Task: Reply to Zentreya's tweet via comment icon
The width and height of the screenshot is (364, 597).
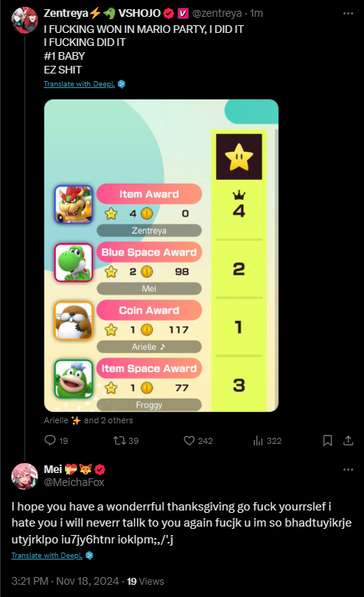Action: (x=50, y=441)
